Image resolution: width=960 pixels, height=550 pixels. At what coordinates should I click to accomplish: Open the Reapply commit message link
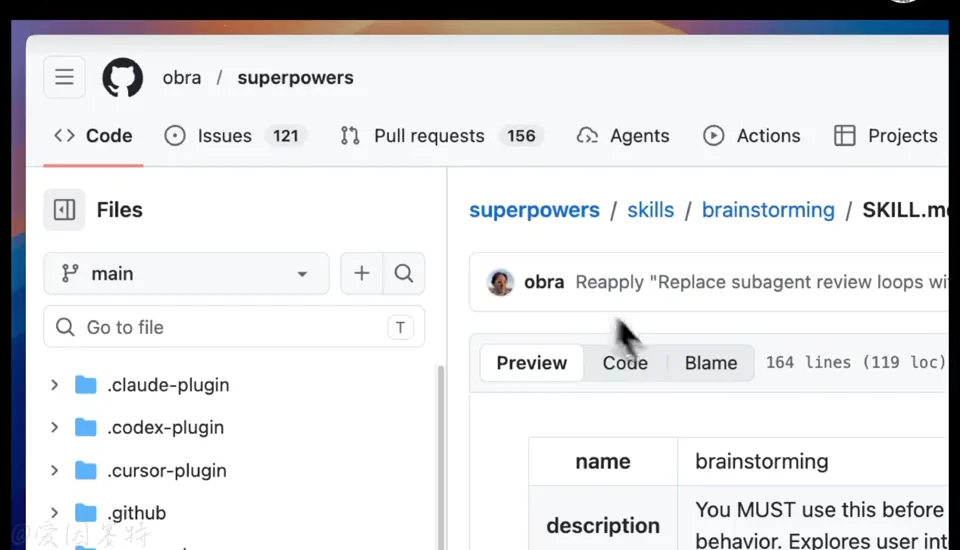pos(761,282)
